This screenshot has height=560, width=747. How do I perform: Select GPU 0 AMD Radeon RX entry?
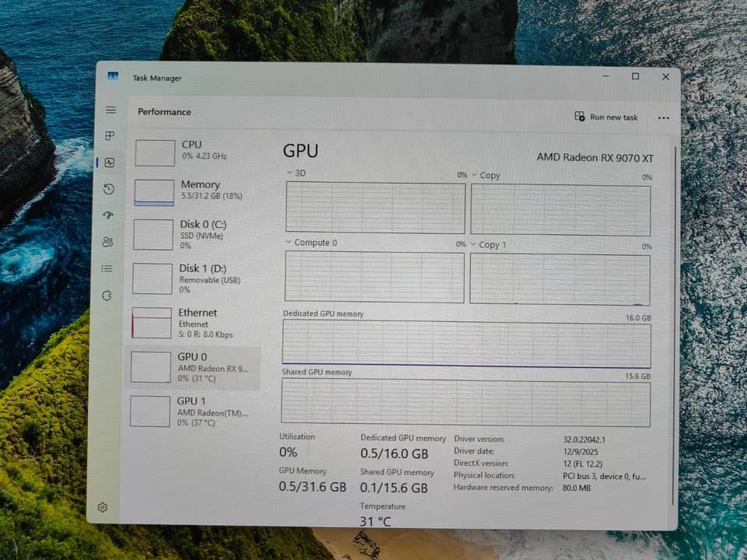click(193, 367)
